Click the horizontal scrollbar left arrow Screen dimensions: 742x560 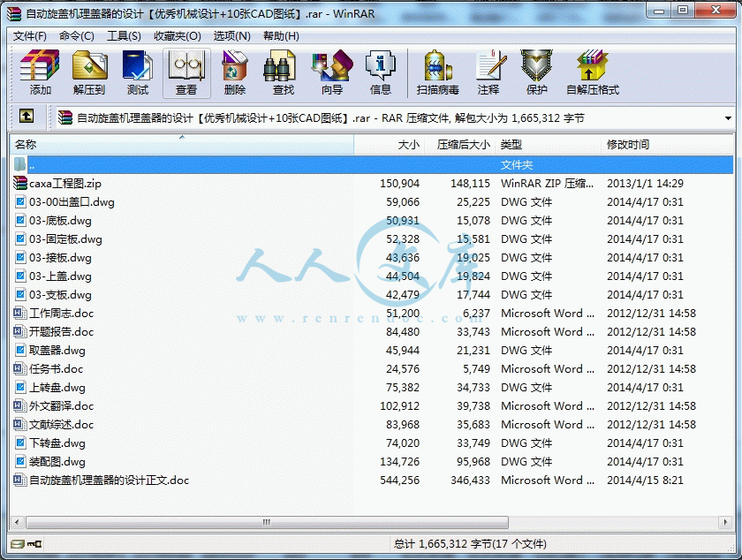[x=17, y=523]
